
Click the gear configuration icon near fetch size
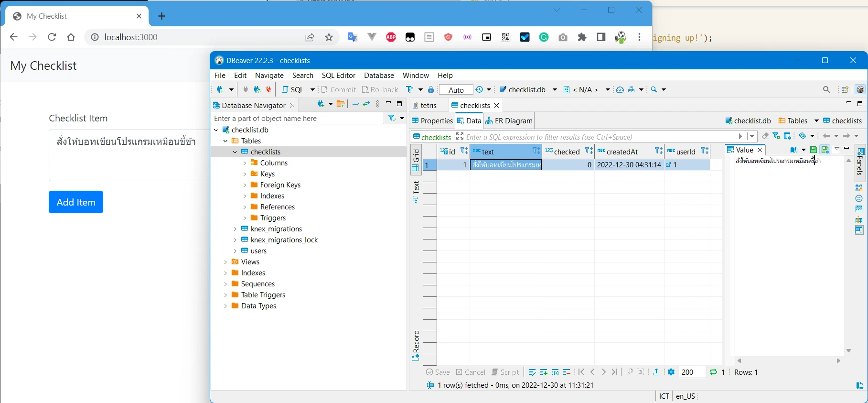coord(671,372)
